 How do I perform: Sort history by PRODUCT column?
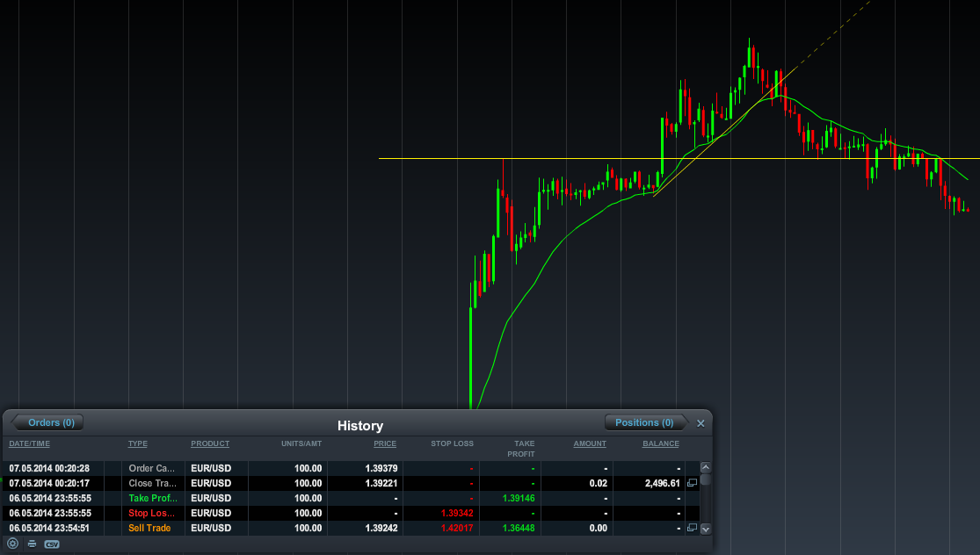point(210,443)
